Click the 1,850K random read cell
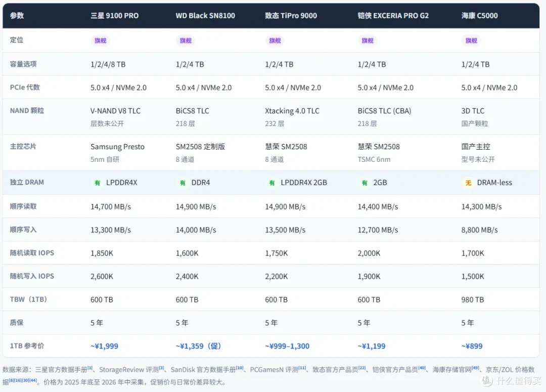This screenshot has height=392, width=546. (102, 253)
